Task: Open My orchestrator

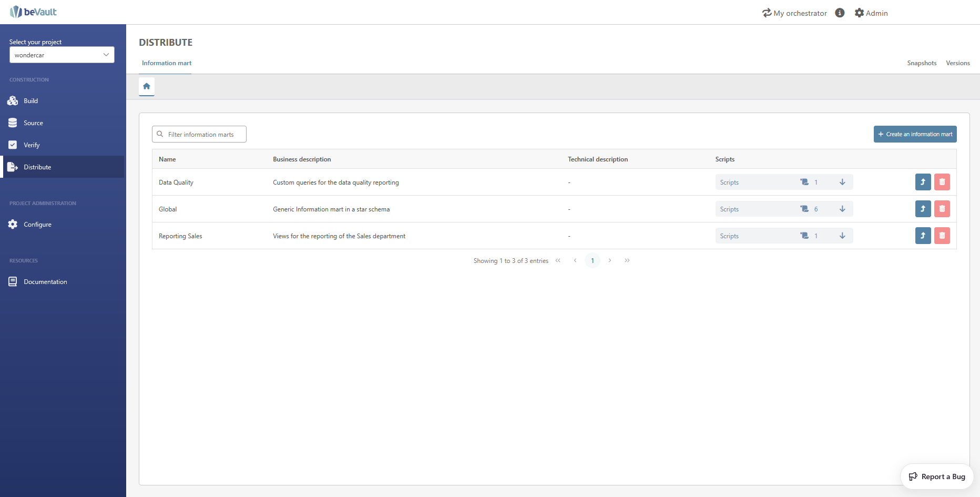Action: (x=794, y=13)
